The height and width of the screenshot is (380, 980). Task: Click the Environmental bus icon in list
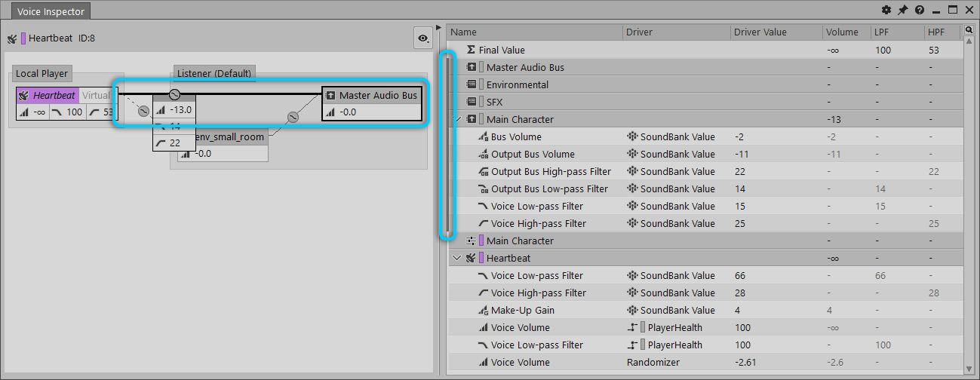(471, 85)
